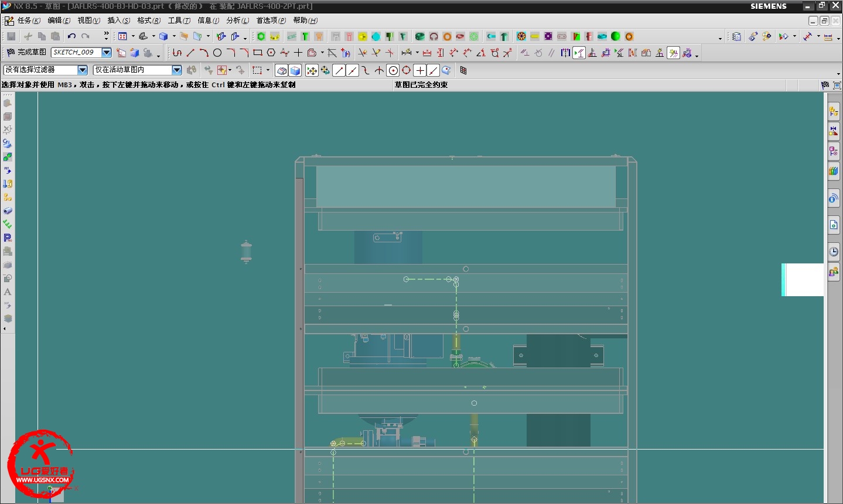Select the Quick Extend tool
843x504 pixels.
[376, 53]
